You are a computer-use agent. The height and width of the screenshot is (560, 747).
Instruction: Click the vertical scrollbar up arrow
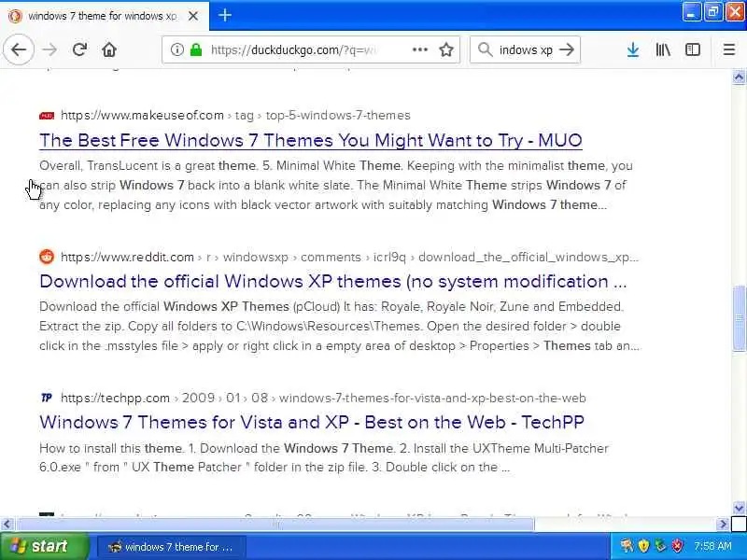coord(739,77)
